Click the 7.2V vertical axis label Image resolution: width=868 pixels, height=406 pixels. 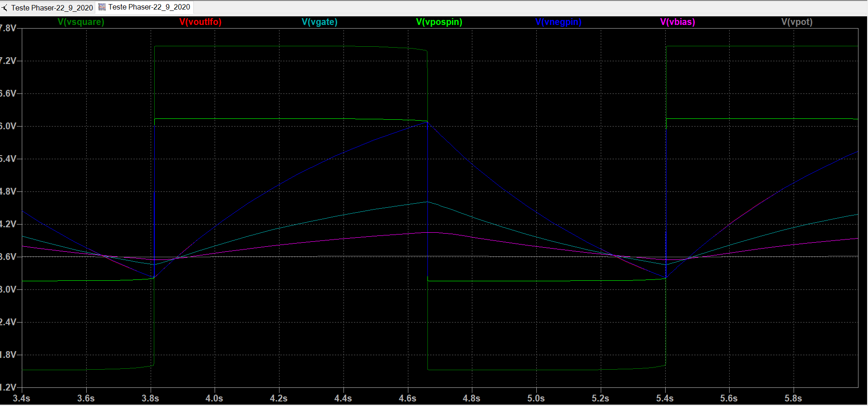pyautogui.click(x=8, y=61)
